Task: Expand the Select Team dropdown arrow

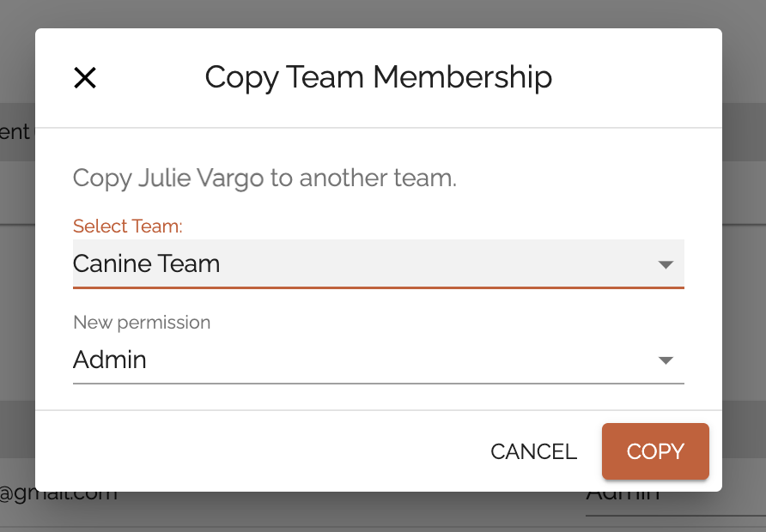Action: click(x=666, y=264)
